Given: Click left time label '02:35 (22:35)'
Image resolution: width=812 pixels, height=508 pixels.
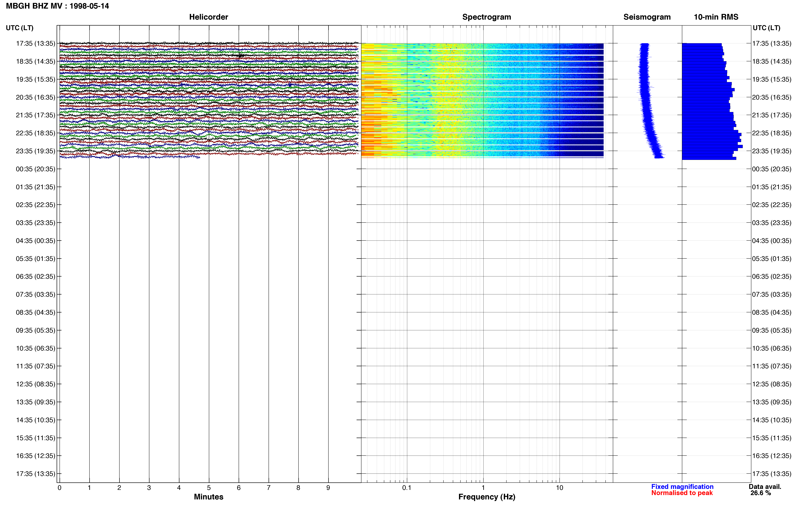Looking at the screenshot, I should 36,205.
